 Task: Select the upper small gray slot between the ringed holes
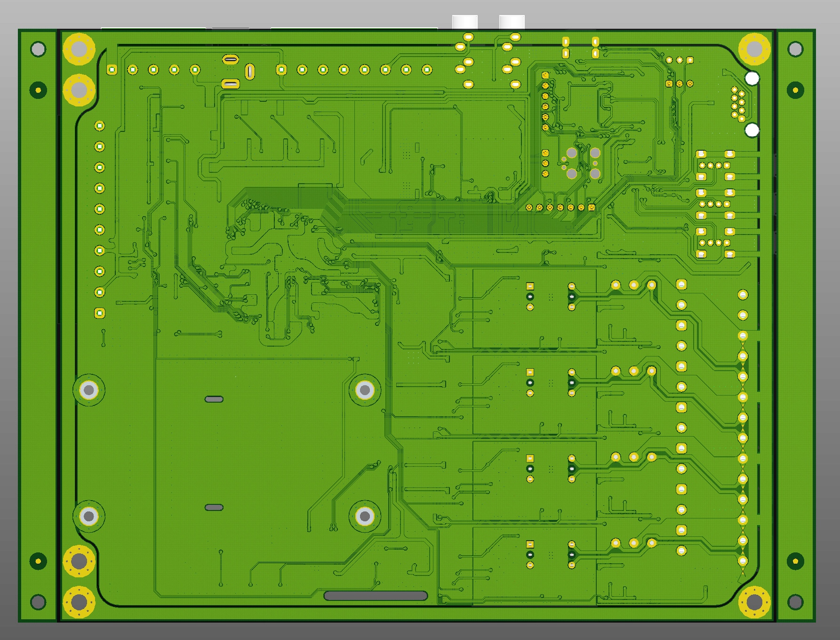pyautogui.click(x=214, y=399)
